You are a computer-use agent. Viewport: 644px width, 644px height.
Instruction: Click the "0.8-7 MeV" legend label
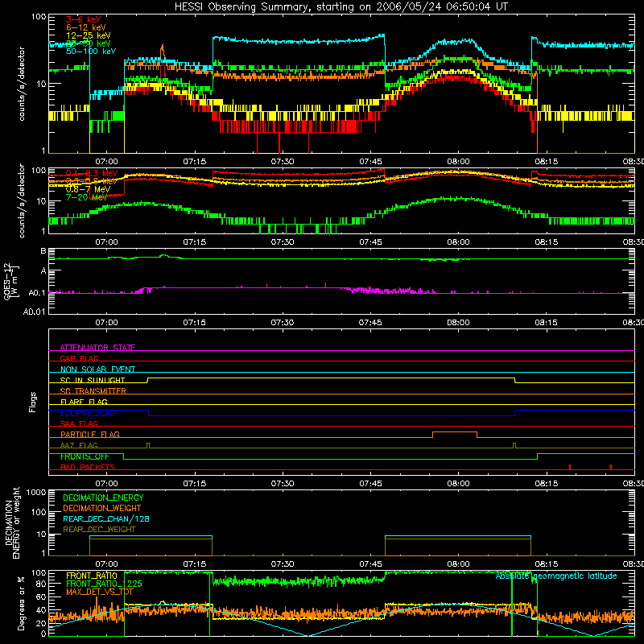[x=89, y=189]
